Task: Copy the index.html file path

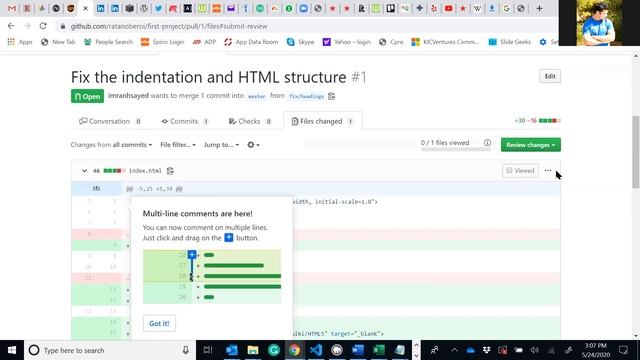Action: 170,171
